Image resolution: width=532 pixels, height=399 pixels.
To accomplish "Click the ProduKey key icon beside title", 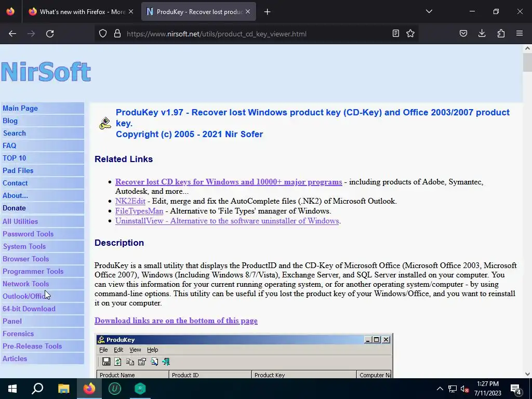I will 105,123.
